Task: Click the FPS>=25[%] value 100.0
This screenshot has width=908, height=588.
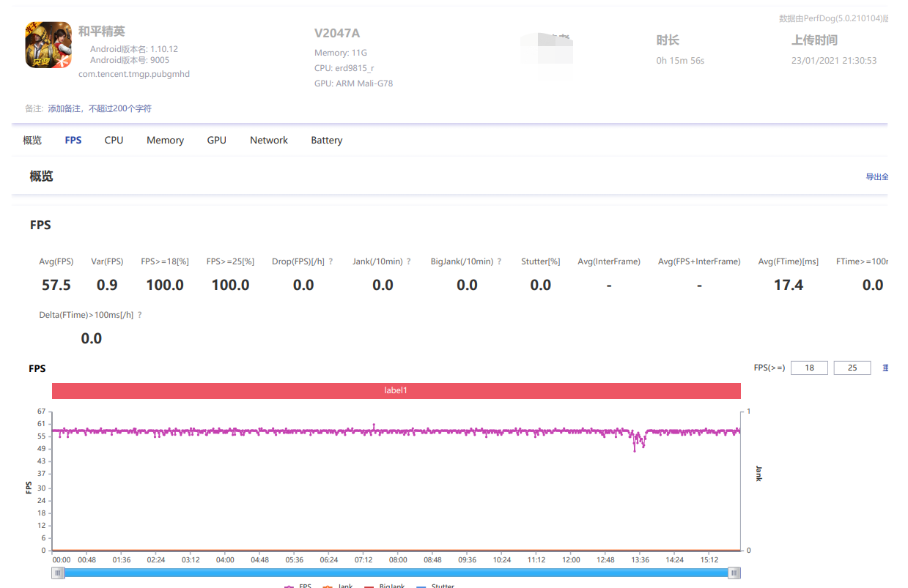Action: (231, 285)
